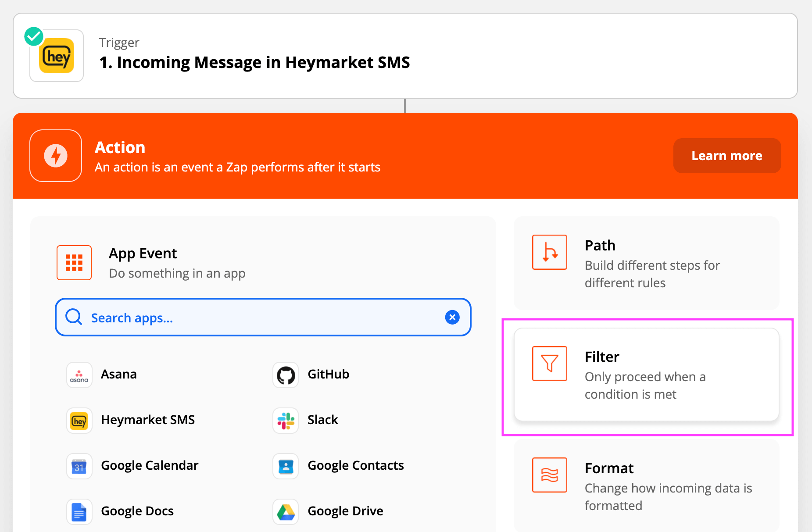This screenshot has height=532, width=812.
Task: Select Google Docs from the list
Action: click(137, 511)
